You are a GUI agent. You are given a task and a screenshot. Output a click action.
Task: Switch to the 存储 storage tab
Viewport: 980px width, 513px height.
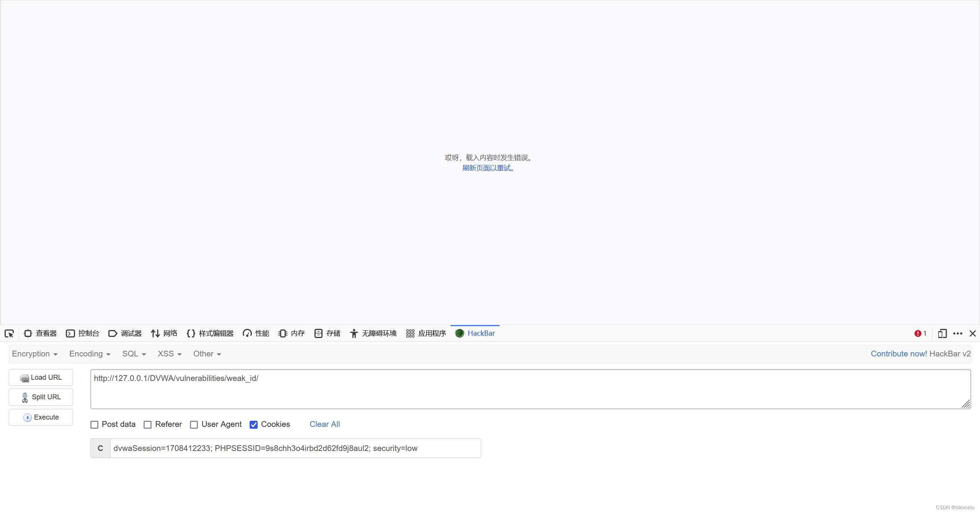coord(328,333)
